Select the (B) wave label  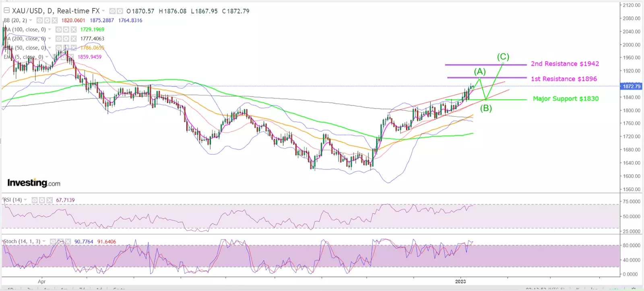point(486,108)
